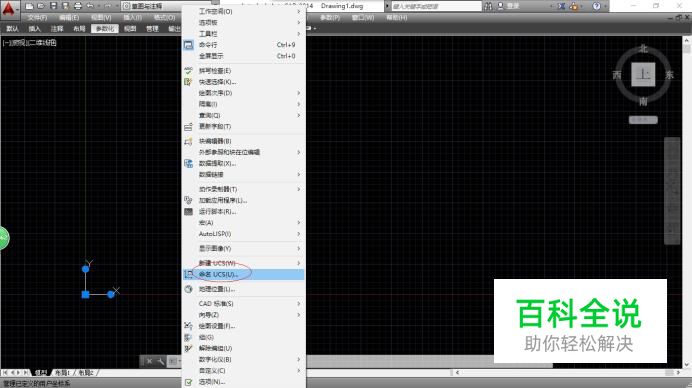Click the Undo arrow icon

pyautogui.click(x=90, y=6)
